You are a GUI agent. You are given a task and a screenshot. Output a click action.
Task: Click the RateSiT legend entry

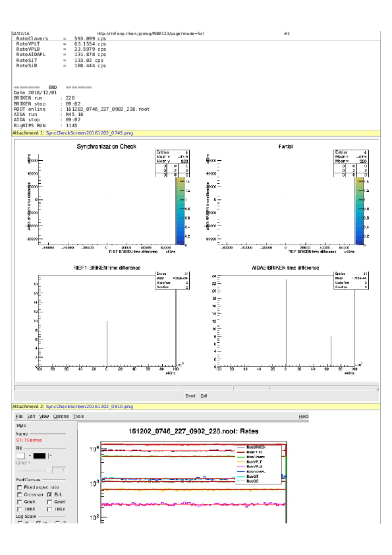[x=248, y=477]
